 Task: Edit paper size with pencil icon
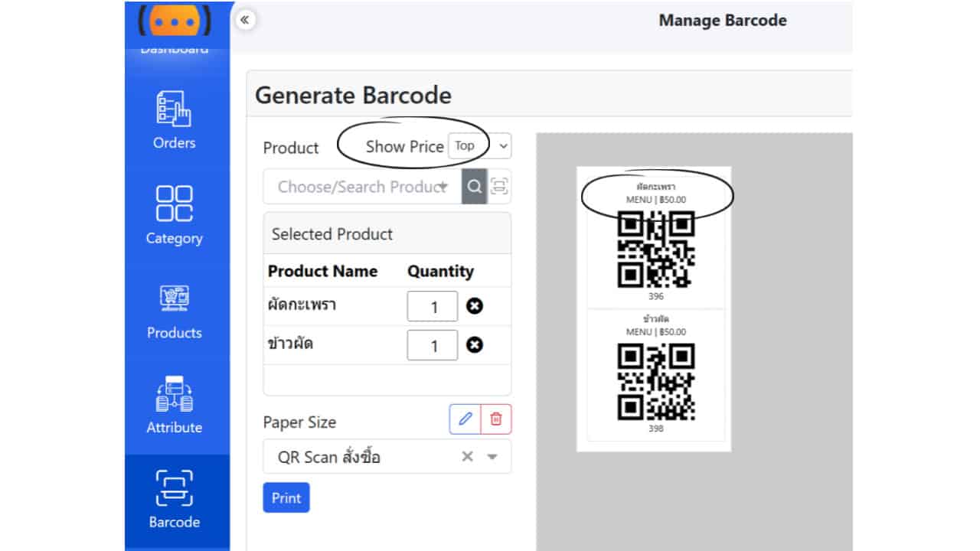465,419
